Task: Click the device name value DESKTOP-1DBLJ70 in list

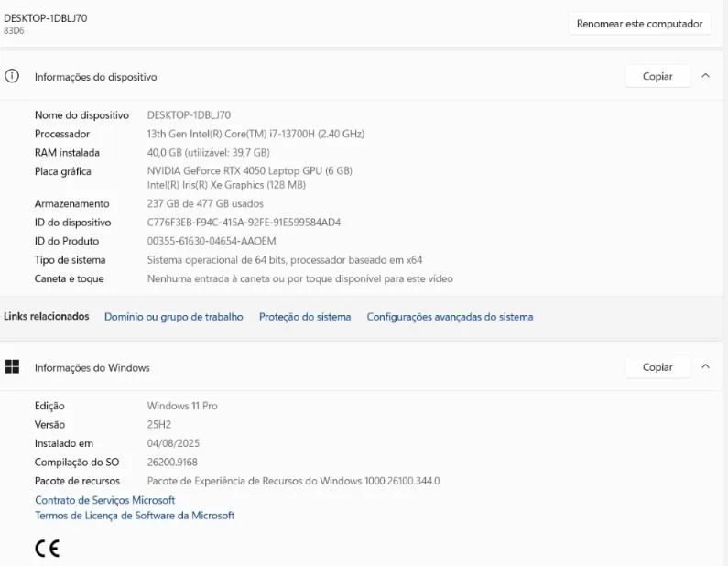Action: pyautogui.click(x=189, y=115)
